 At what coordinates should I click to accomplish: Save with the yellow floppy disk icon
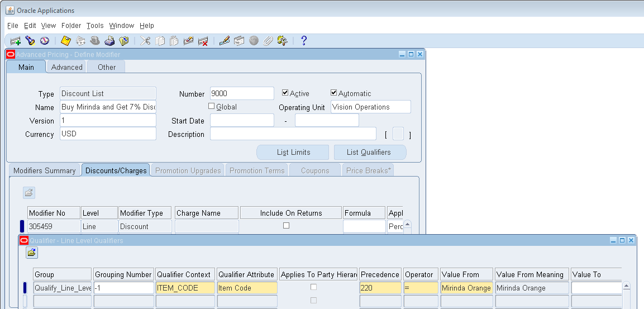pos(66,41)
